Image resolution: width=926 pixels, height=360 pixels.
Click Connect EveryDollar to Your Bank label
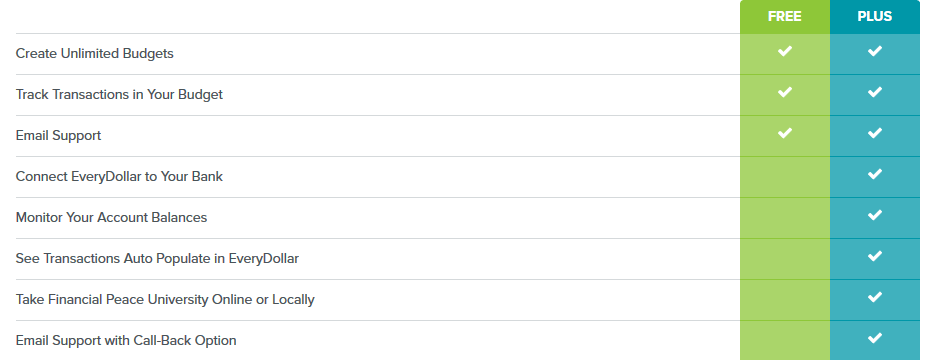point(119,176)
